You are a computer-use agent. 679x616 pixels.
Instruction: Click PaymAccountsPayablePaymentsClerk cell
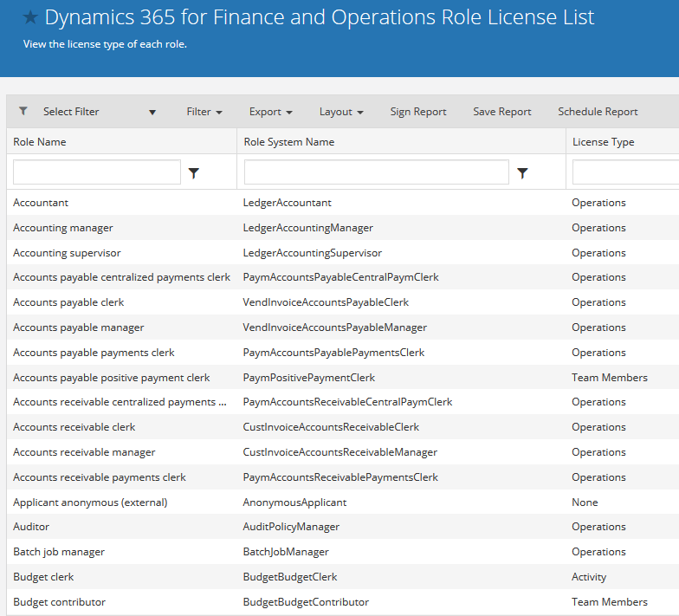pyautogui.click(x=333, y=353)
